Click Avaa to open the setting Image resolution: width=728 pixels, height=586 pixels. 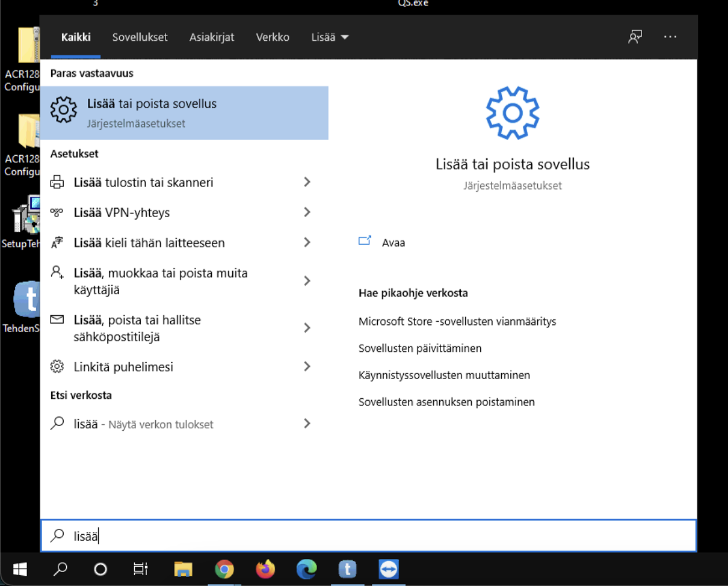[393, 242]
